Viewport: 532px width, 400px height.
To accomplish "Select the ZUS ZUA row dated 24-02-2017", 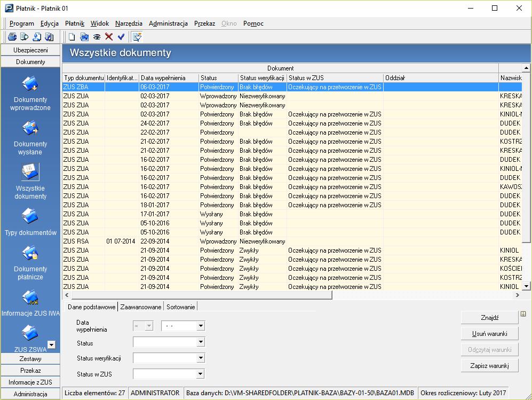I will click(292, 123).
